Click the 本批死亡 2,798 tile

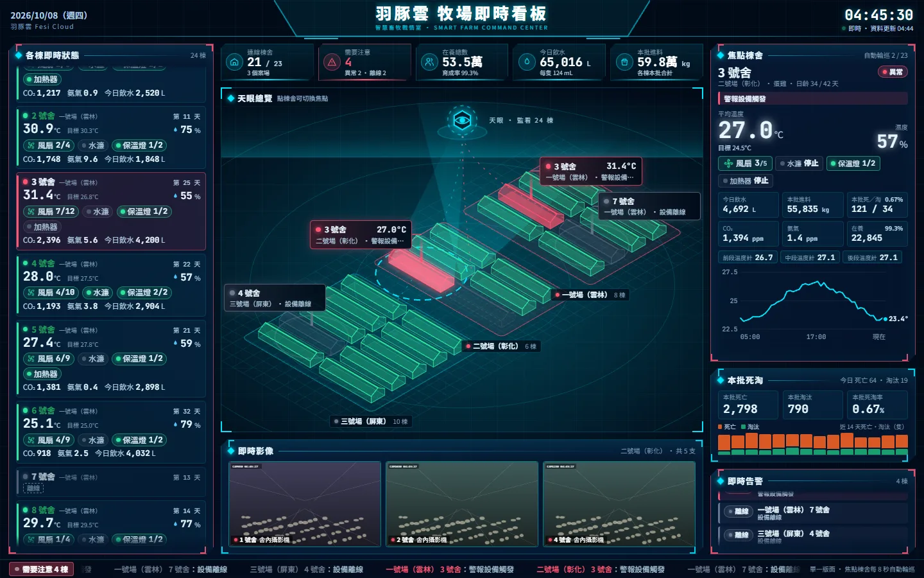tap(748, 405)
